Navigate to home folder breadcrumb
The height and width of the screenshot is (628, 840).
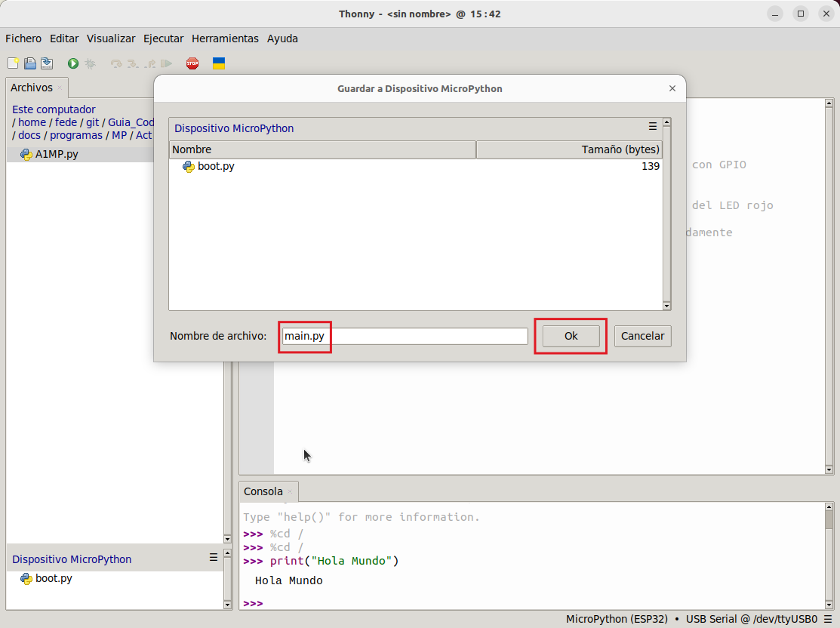(32, 122)
